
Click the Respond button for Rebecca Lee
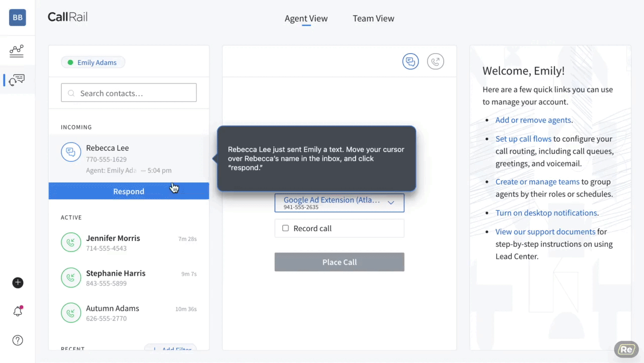pos(129,191)
